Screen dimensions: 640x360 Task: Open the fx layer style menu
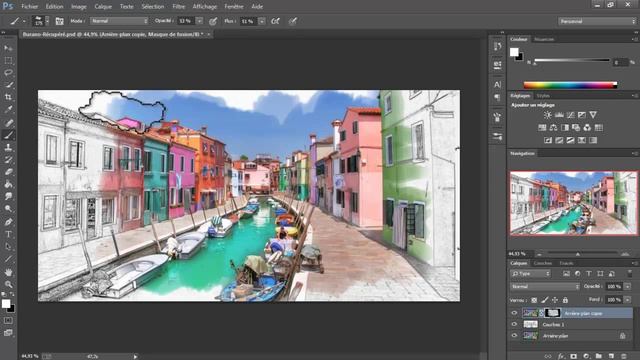point(561,356)
